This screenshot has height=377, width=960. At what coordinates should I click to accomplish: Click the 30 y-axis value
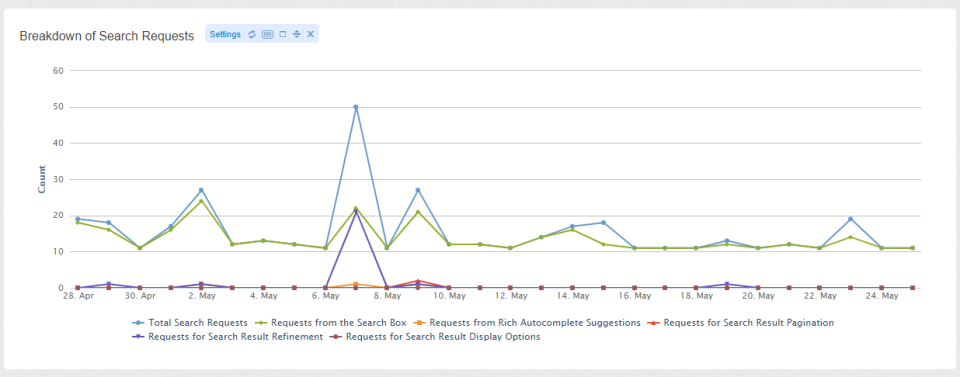(x=59, y=179)
